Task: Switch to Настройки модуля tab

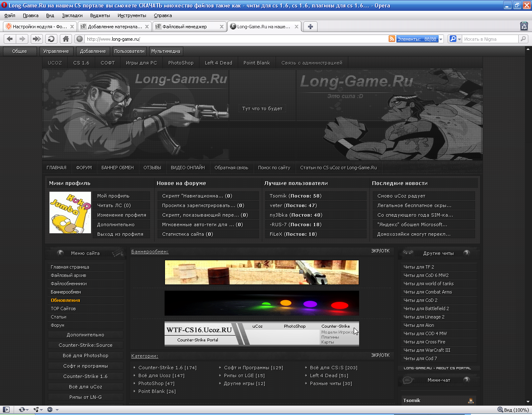Action: (39, 27)
